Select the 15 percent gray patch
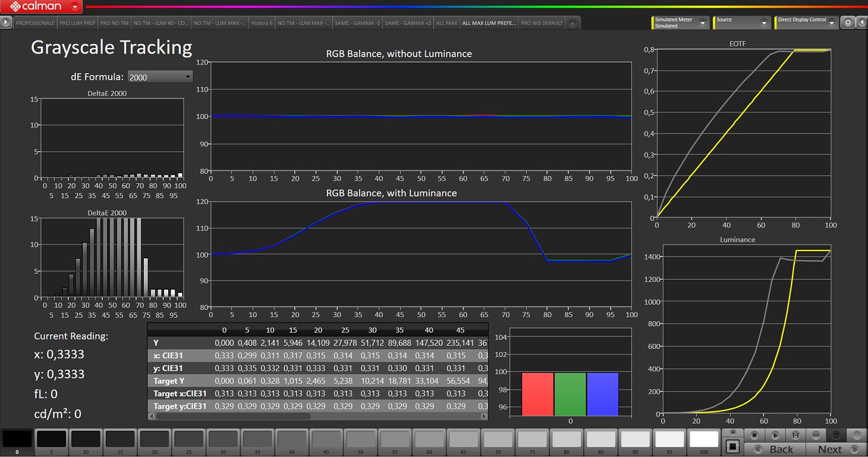 click(x=120, y=442)
